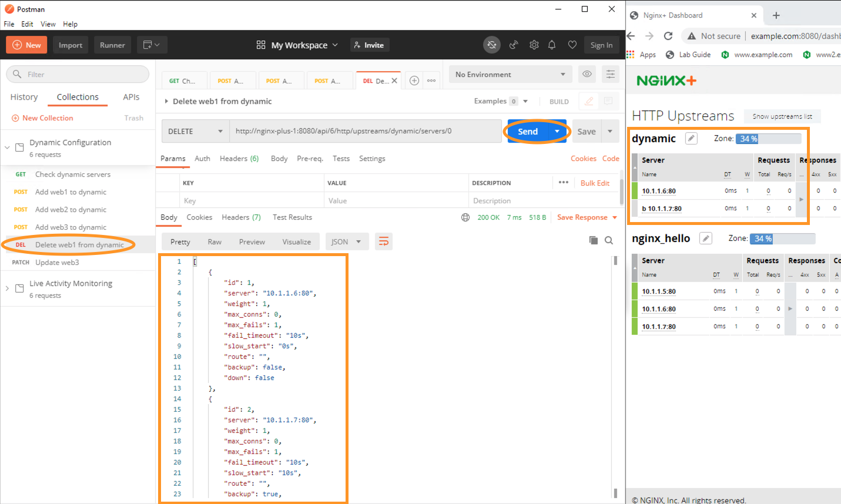The image size is (841, 504).
Task: Open the tab options three-dots icon
Action: point(431,80)
